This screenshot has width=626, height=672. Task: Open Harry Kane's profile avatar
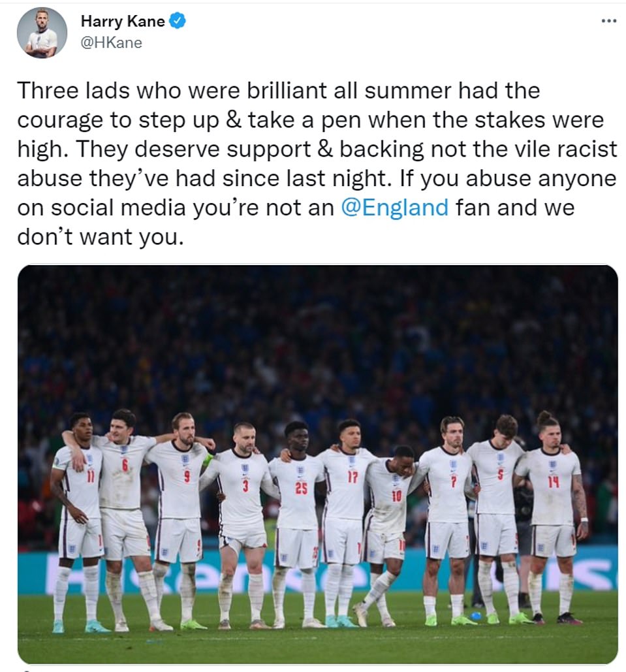42,33
